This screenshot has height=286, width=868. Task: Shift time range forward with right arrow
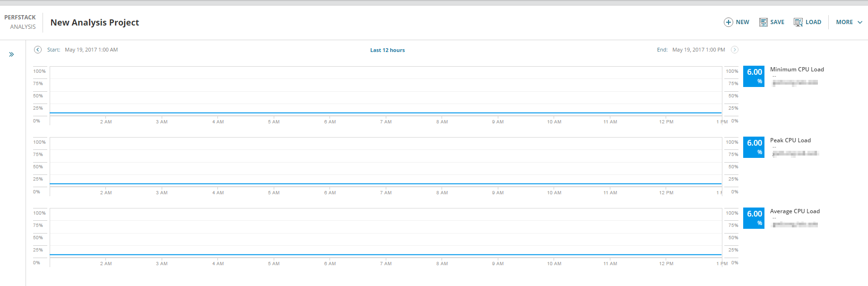tap(735, 50)
